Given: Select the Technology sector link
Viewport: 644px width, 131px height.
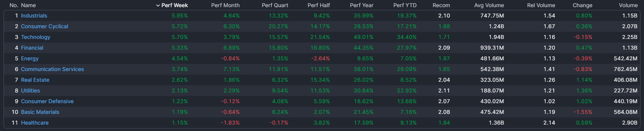Looking at the screenshot, I should (35, 37).
